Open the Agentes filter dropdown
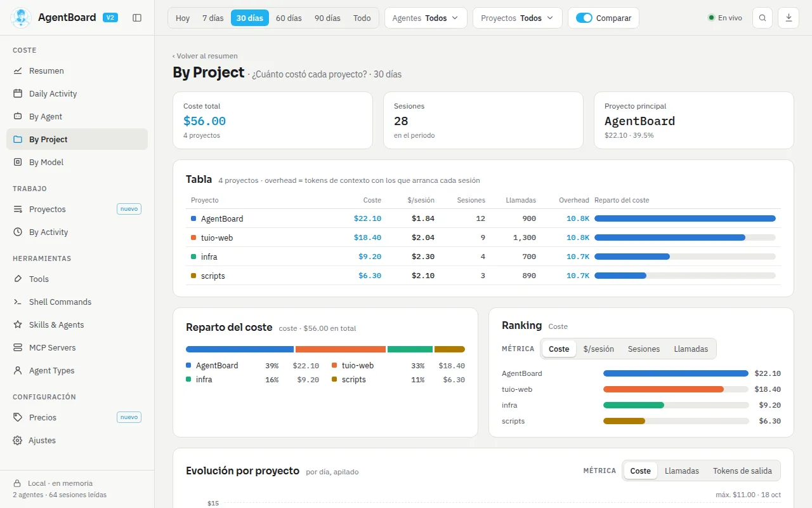Image resolution: width=812 pixels, height=508 pixels. [x=426, y=18]
